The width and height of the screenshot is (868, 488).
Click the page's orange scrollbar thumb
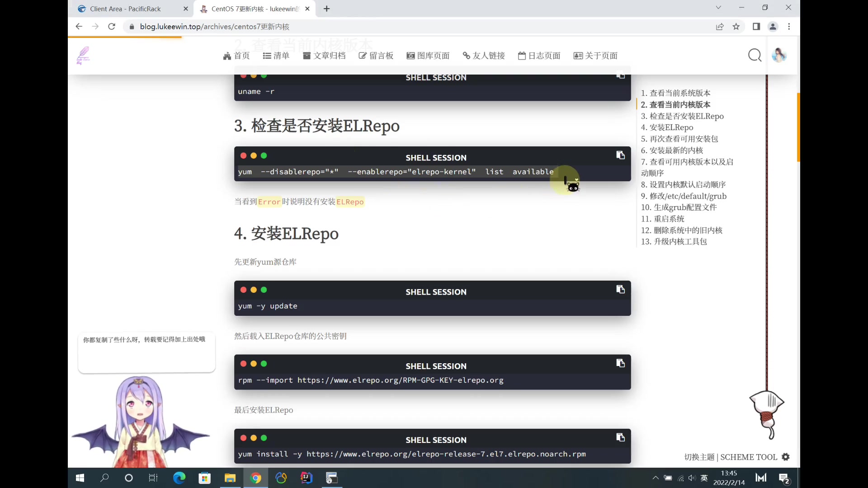(x=798, y=127)
